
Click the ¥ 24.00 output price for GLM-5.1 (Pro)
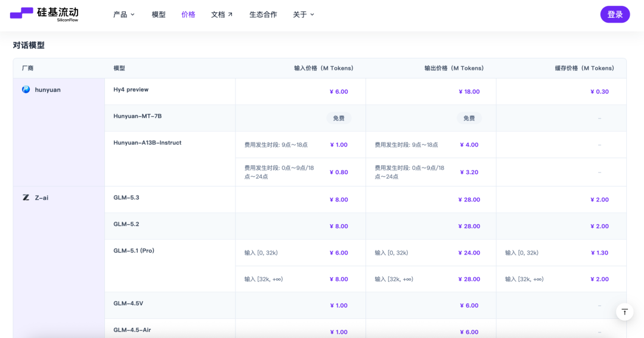(x=469, y=253)
